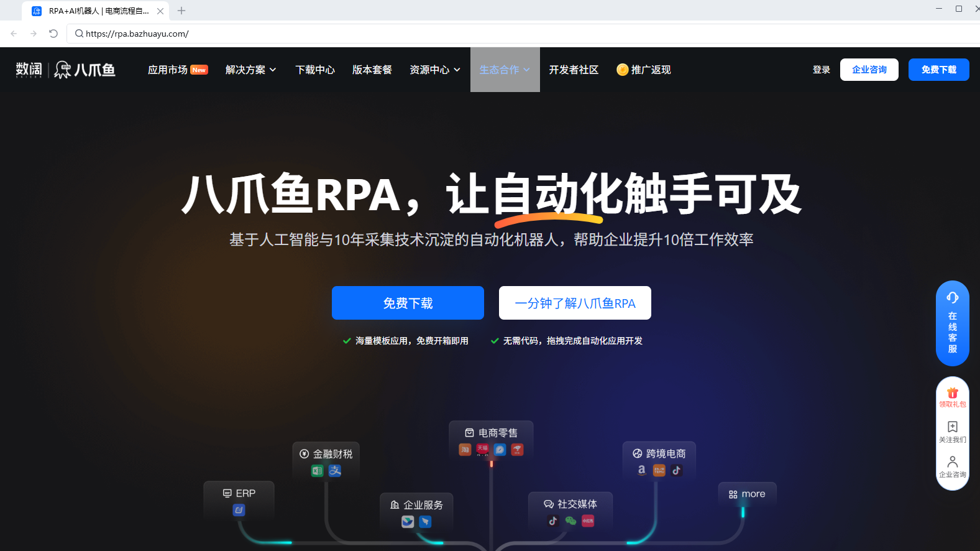The height and width of the screenshot is (551, 980).
Task: Open the more category card
Action: [x=747, y=494]
